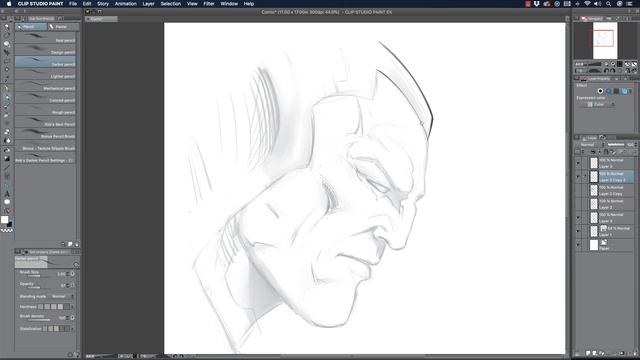Screen dimensions: 640x360
Task: Select the Rough pencil brush
Action: pos(45,110)
